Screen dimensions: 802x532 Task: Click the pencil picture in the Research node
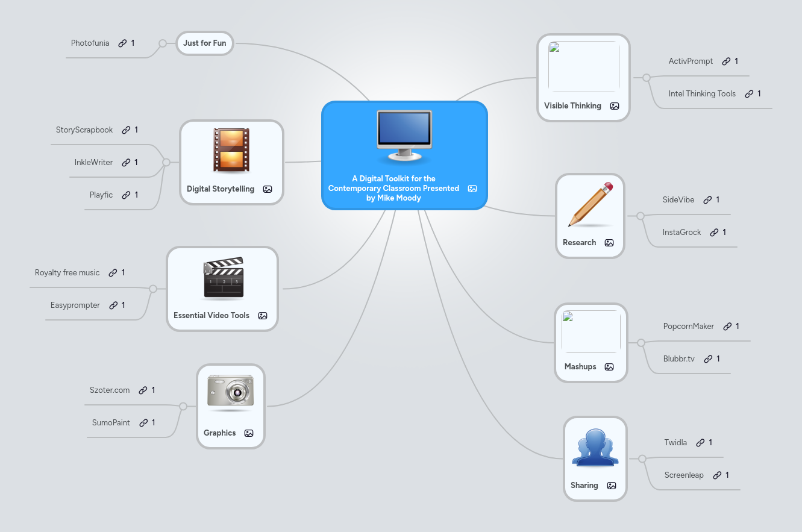[590, 205]
